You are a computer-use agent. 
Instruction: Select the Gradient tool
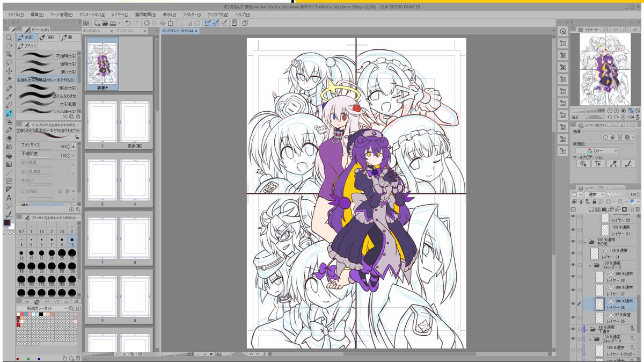click(x=9, y=164)
